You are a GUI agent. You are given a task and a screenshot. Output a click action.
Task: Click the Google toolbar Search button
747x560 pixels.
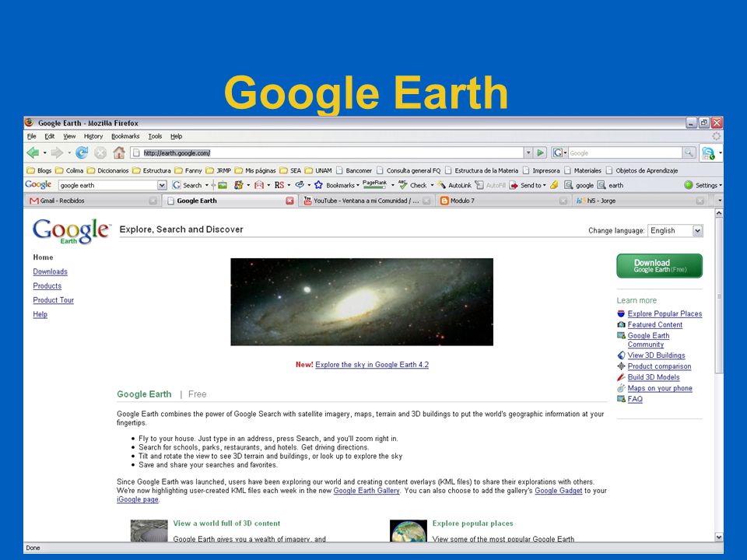pyautogui.click(x=188, y=185)
